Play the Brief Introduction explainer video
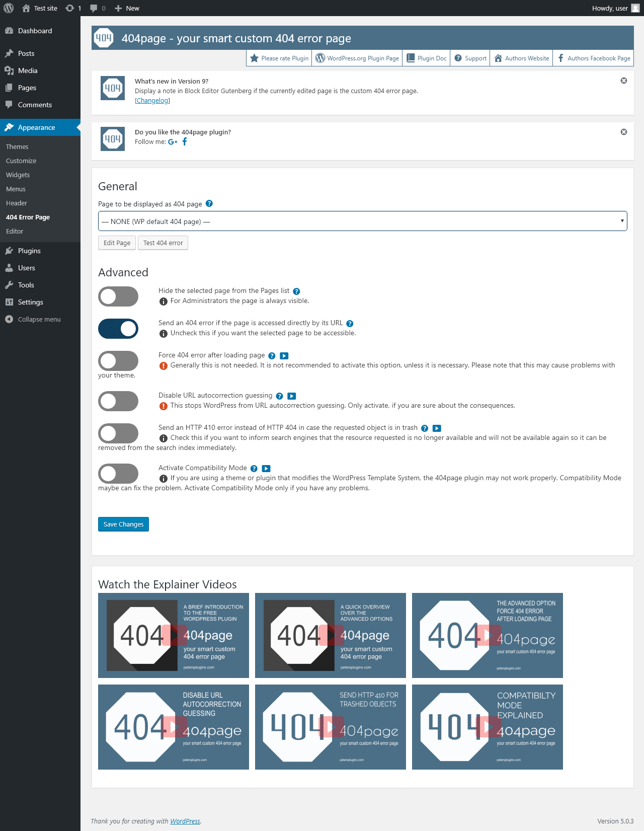Screen dimensions: 644x831 point(174,635)
